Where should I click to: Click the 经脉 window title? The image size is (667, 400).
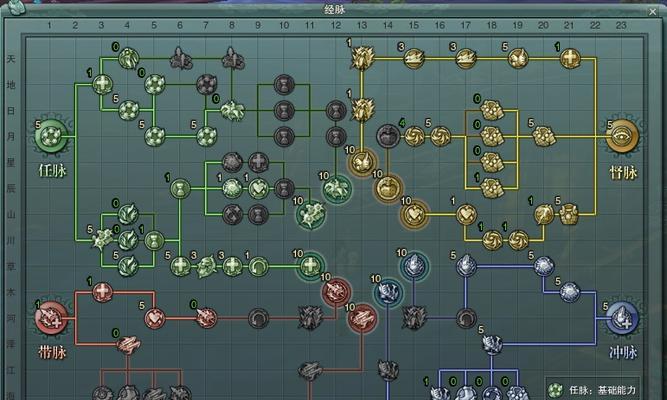point(334,9)
